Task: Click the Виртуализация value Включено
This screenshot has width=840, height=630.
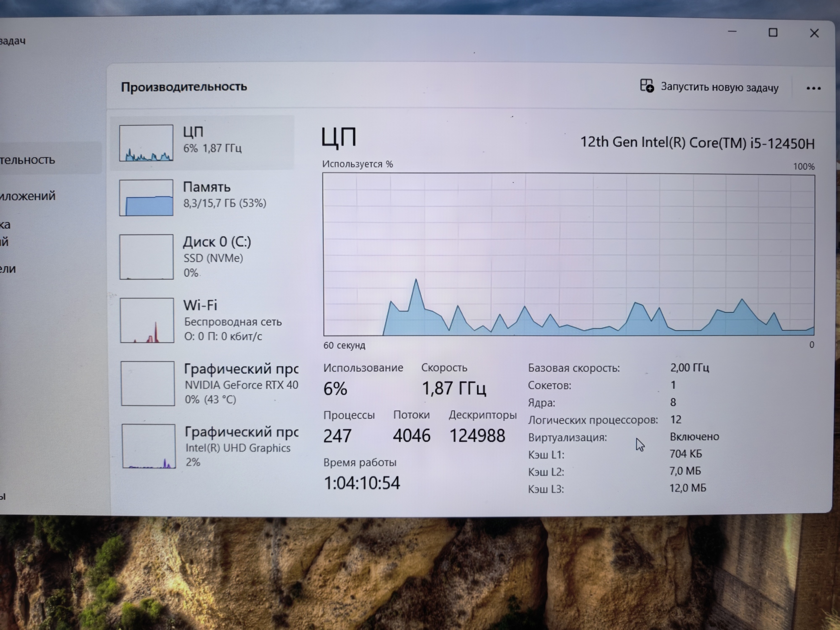Action: click(x=694, y=436)
